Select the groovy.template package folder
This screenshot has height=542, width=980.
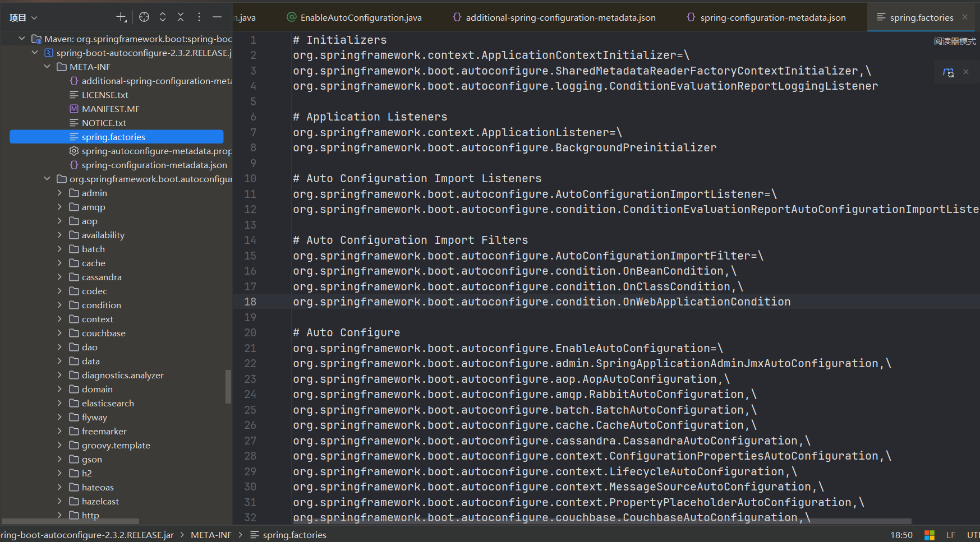[x=110, y=445]
